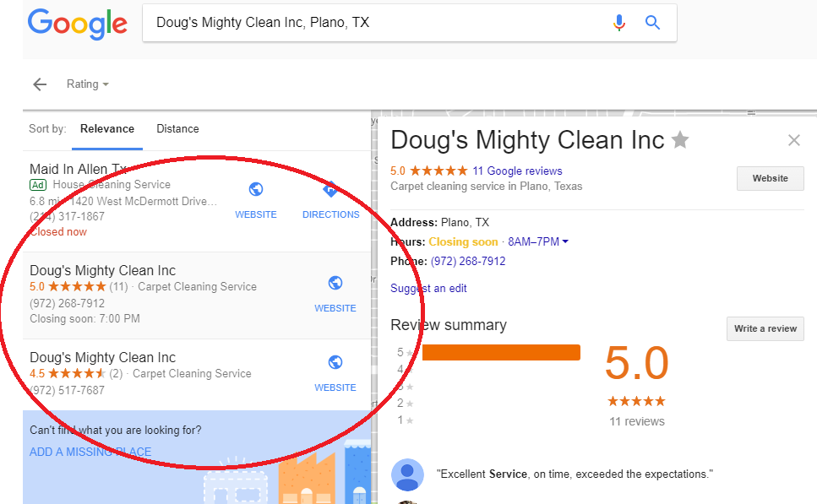Close the business details panel

(x=793, y=140)
